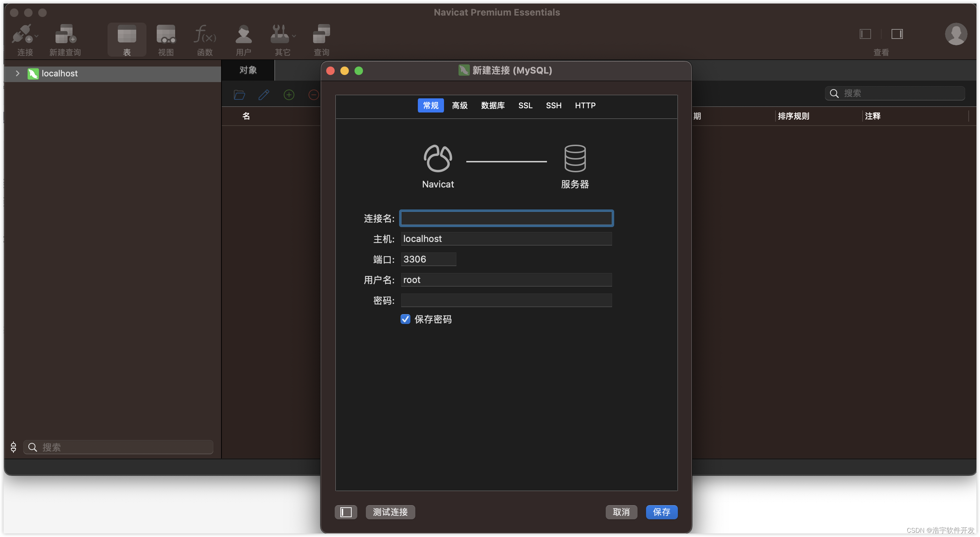The height and width of the screenshot is (537, 980).
Task: Click the search magnifier in objects search
Action: [834, 93]
